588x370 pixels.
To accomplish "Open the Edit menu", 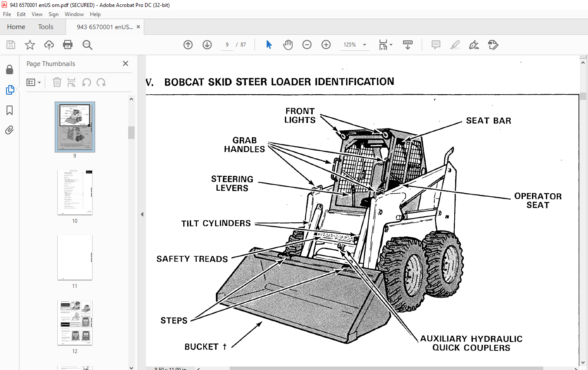I will point(21,14).
